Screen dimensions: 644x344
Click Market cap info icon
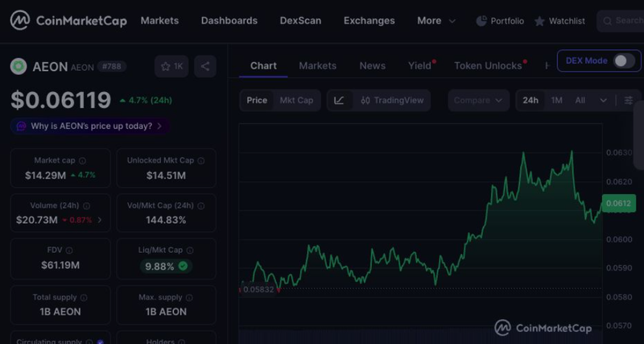point(83,160)
